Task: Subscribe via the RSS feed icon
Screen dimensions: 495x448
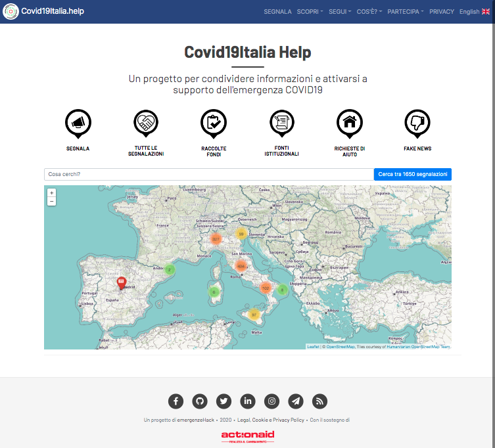Action: [x=319, y=401]
